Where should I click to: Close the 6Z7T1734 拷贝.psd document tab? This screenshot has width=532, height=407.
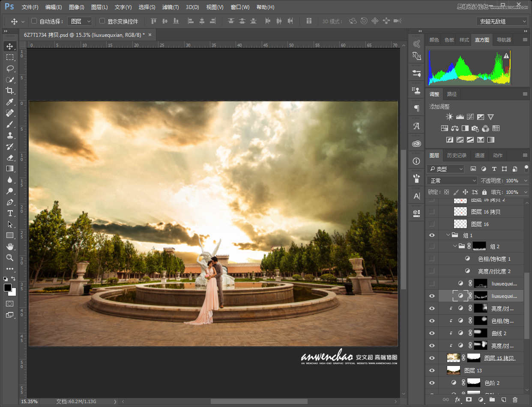tap(150, 35)
